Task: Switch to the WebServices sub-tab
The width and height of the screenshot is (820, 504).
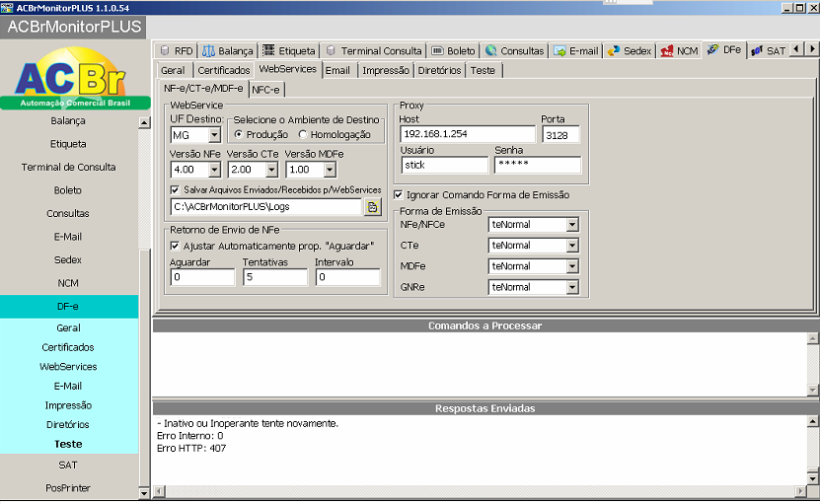Action: (287, 69)
